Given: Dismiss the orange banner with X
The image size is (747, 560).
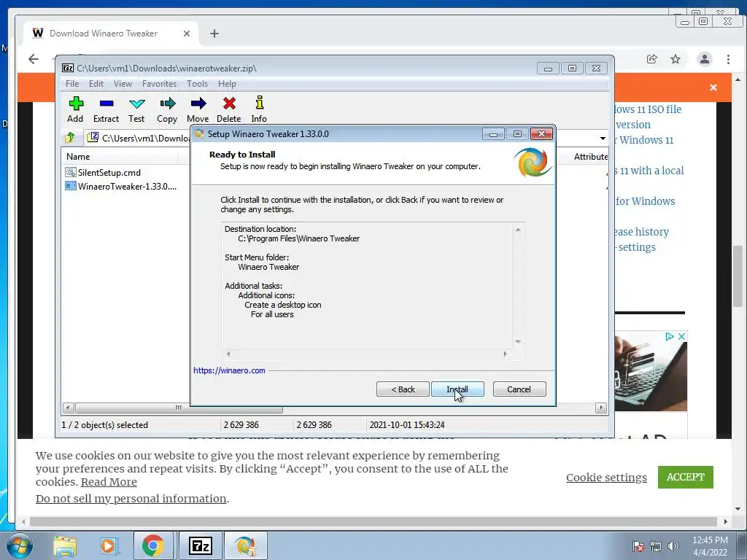Looking at the screenshot, I should pos(713,87).
